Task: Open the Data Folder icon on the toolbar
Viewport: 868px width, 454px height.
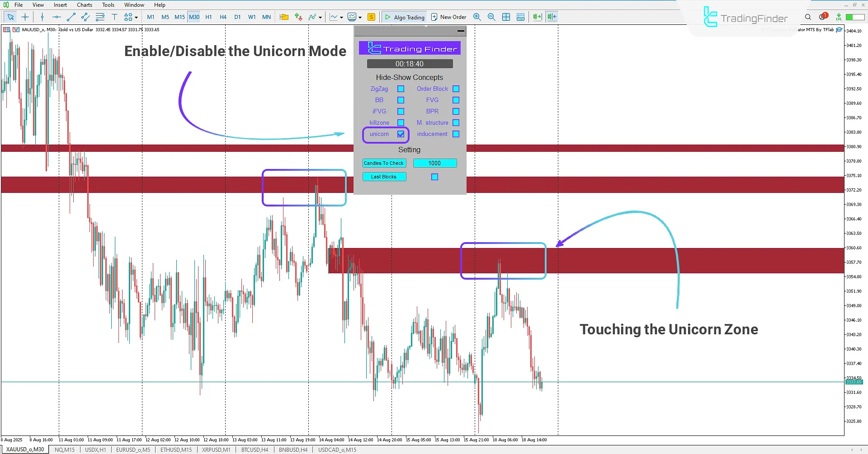Action: (x=284, y=17)
